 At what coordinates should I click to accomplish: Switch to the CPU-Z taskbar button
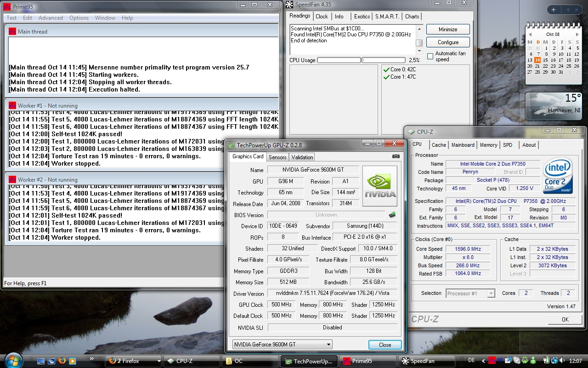(192, 361)
